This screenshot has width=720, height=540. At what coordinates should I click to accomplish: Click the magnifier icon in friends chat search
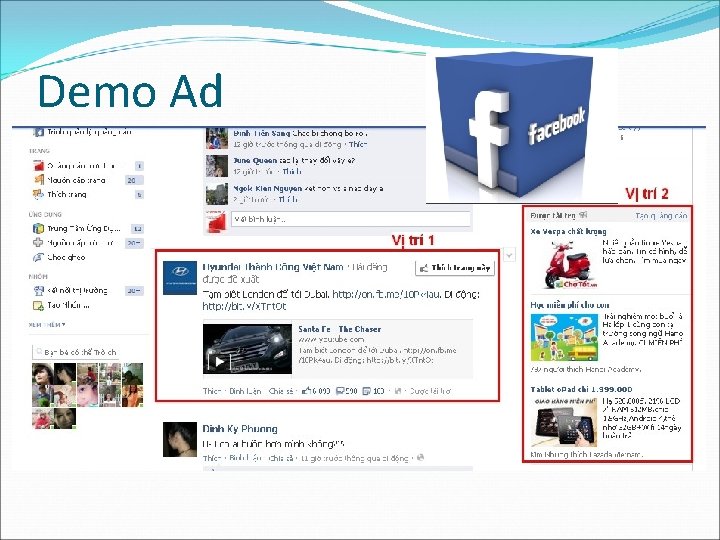tap(39, 352)
